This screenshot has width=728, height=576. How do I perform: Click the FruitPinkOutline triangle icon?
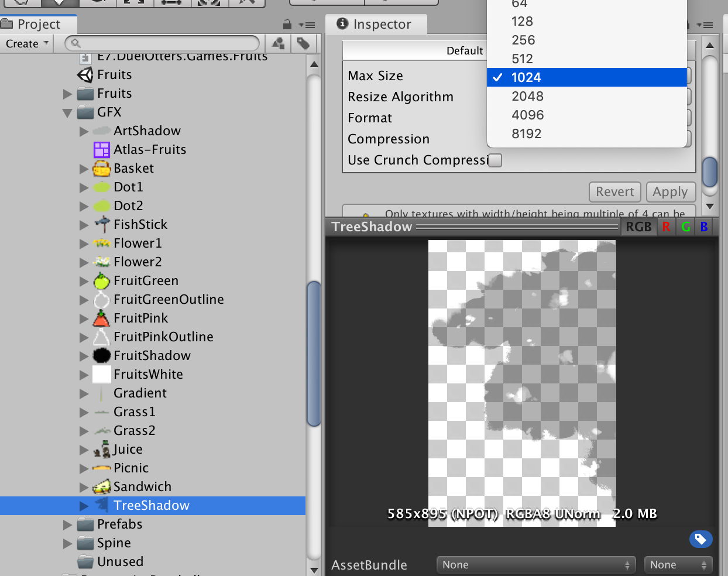click(102, 337)
